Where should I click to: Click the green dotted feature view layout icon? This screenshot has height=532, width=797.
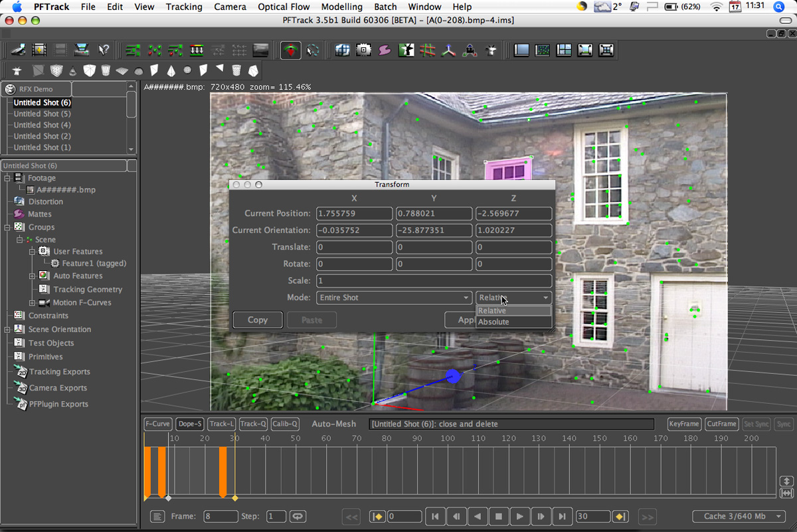[543, 50]
